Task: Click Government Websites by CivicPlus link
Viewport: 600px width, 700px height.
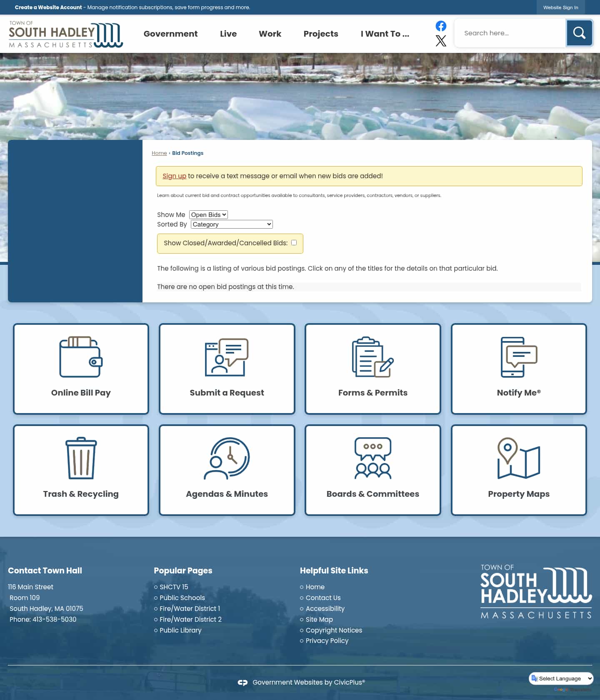Action: 308,682
